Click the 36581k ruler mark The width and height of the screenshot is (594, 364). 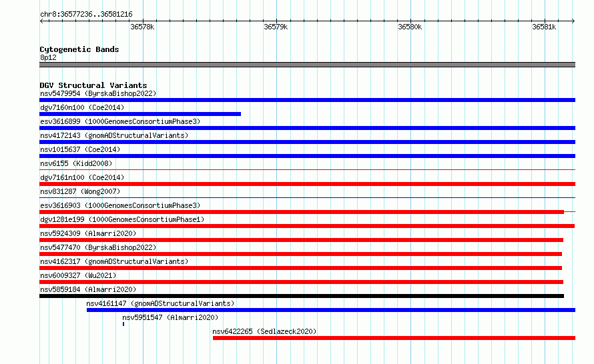click(544, 27)
